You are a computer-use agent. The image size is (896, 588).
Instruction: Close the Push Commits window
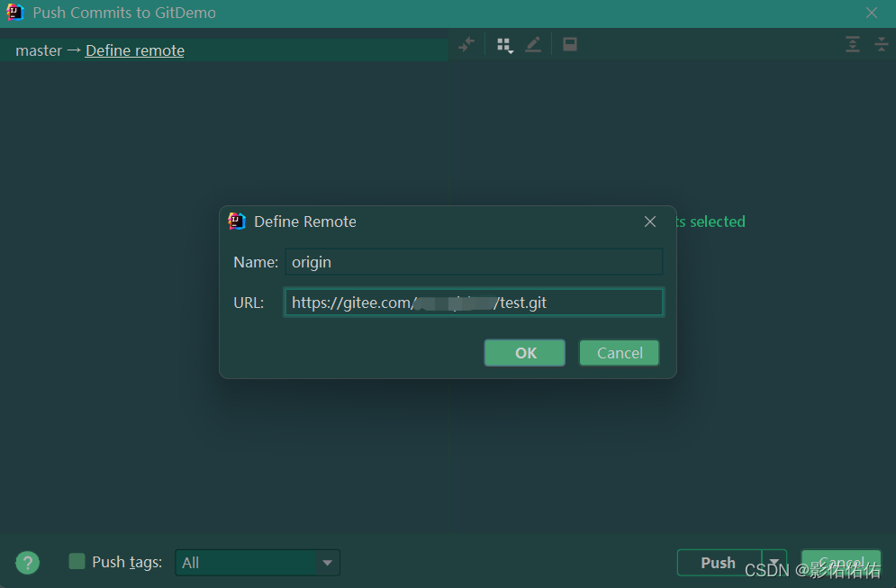tap(872, 13)
